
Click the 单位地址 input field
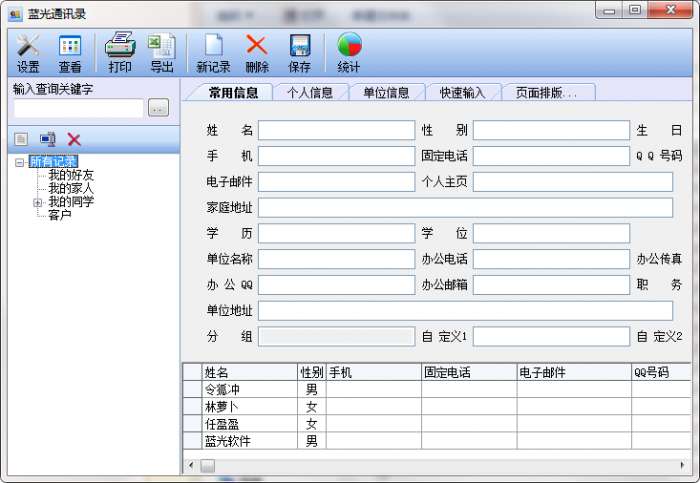[465, 311]
